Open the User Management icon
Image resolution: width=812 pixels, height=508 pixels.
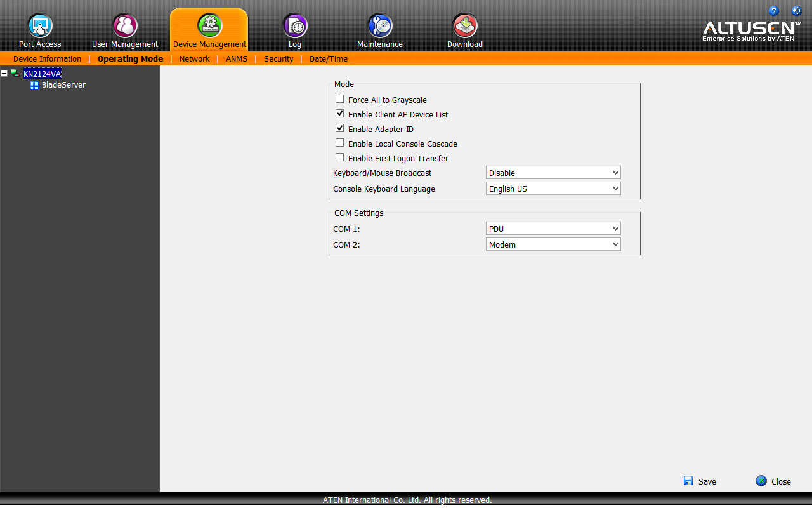[x=125, y=25]
